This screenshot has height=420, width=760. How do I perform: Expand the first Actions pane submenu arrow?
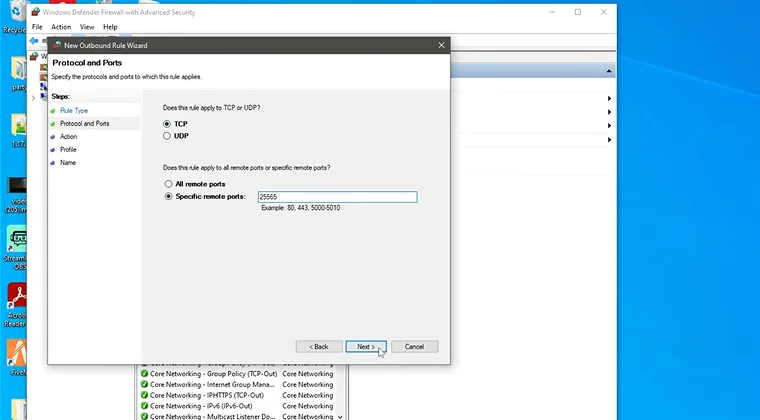[609, 98]
